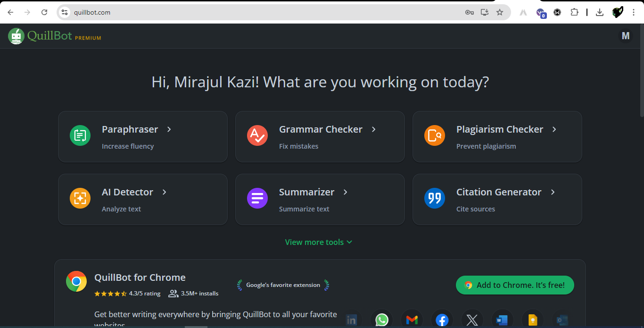644x328 pixels.
Task: Open Chrome three-dot menu
Action: click(x=633, y=12)
